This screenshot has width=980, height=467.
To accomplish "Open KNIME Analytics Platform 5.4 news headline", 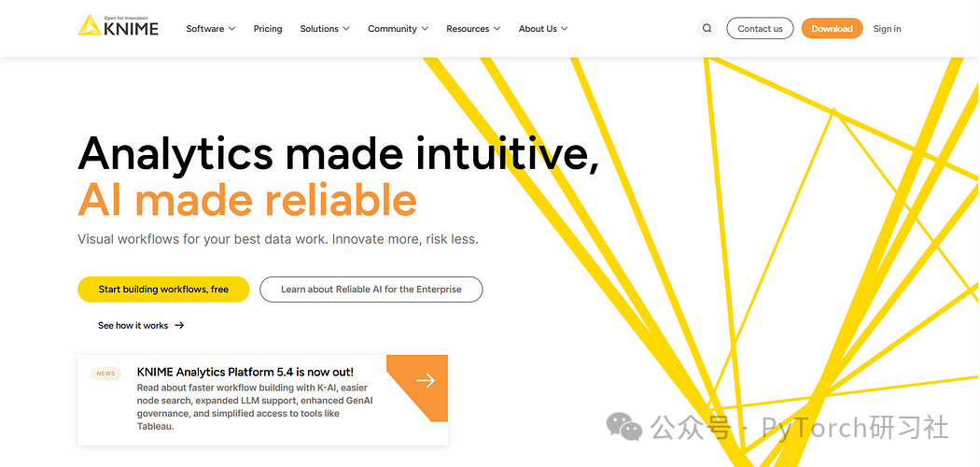I will (245, 372).
